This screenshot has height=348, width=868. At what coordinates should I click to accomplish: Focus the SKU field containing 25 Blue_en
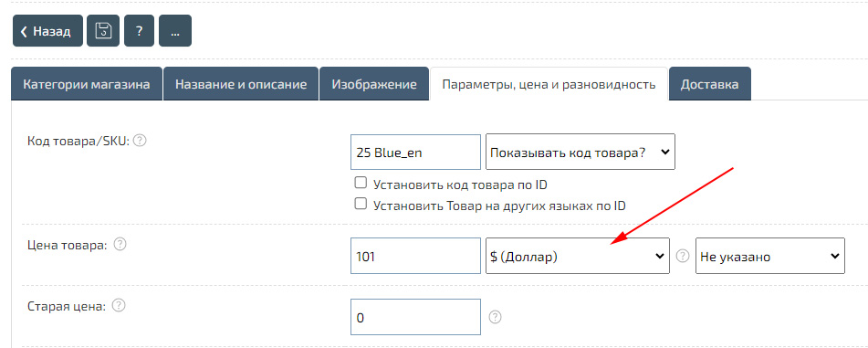click(415, 152)
